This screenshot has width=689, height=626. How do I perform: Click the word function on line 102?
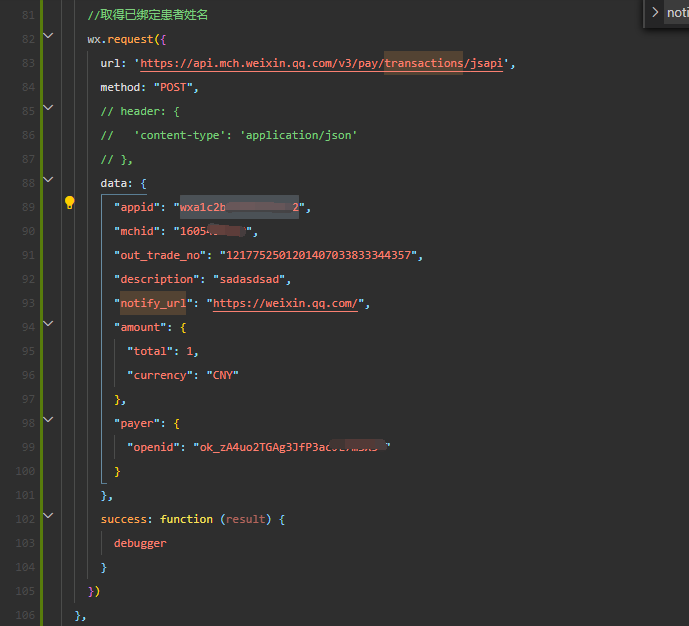[x=186, y=519]
